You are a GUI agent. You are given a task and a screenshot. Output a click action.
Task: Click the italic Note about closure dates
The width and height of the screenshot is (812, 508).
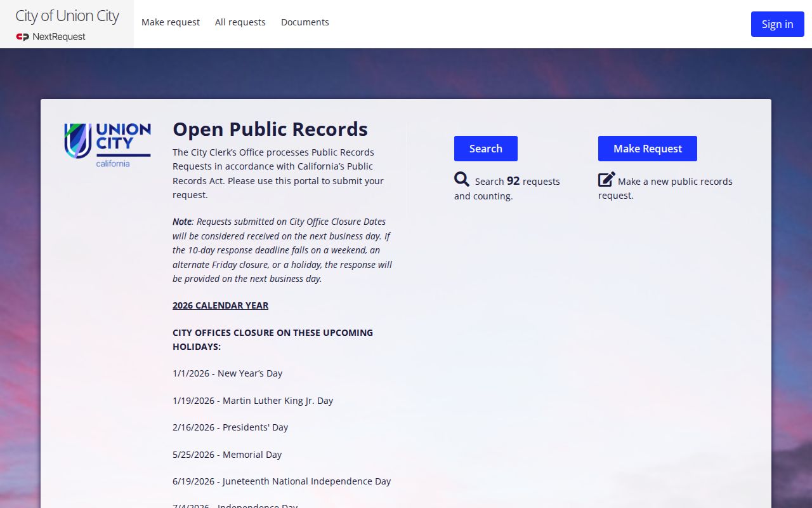coord(283,250)
